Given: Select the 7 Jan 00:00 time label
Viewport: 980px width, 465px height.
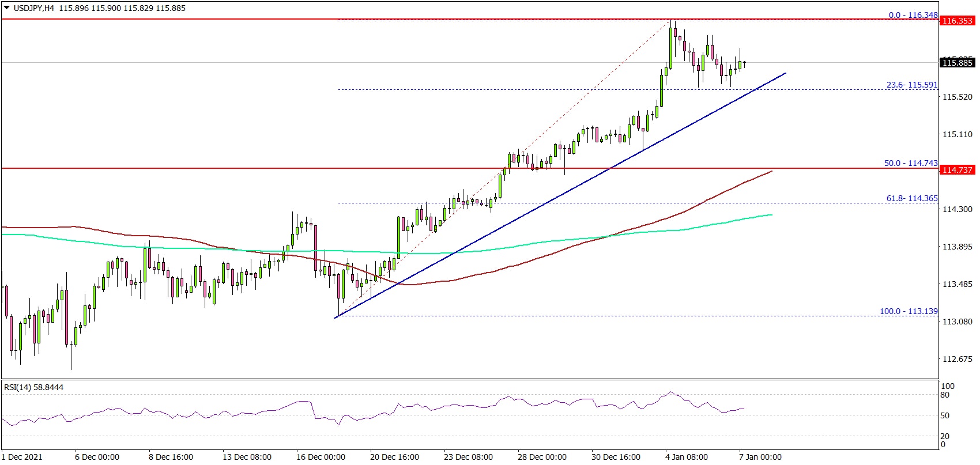Looking at the screenshot, I should [x=760, y=457].
